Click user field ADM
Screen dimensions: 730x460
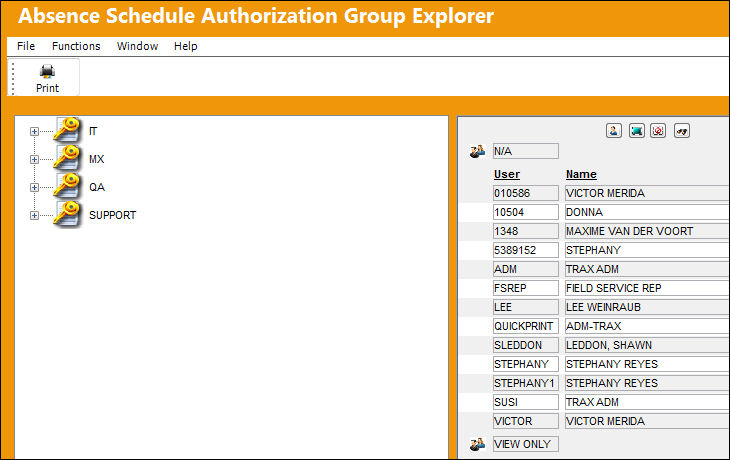(526, 269)
